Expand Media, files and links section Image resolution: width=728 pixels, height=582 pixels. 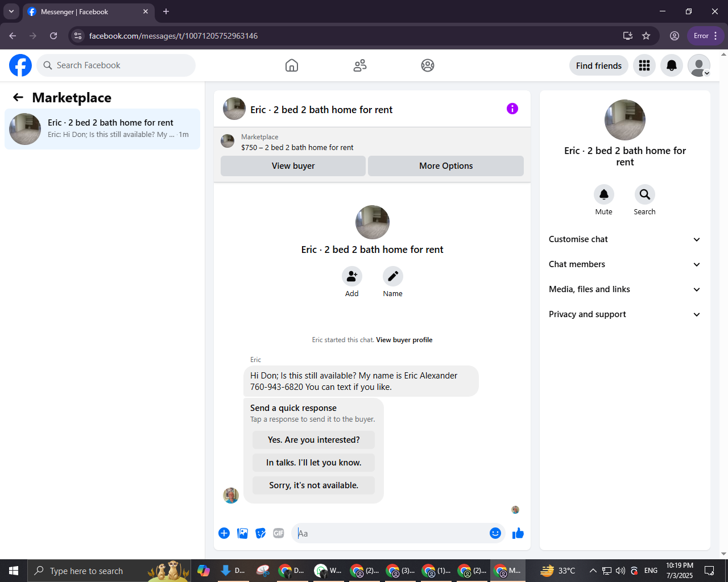pyautogui.click(x=625, y=289)
